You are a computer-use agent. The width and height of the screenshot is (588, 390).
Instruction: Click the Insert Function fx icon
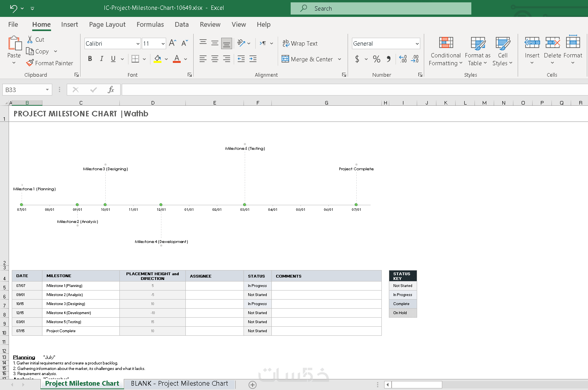[111, 90]
